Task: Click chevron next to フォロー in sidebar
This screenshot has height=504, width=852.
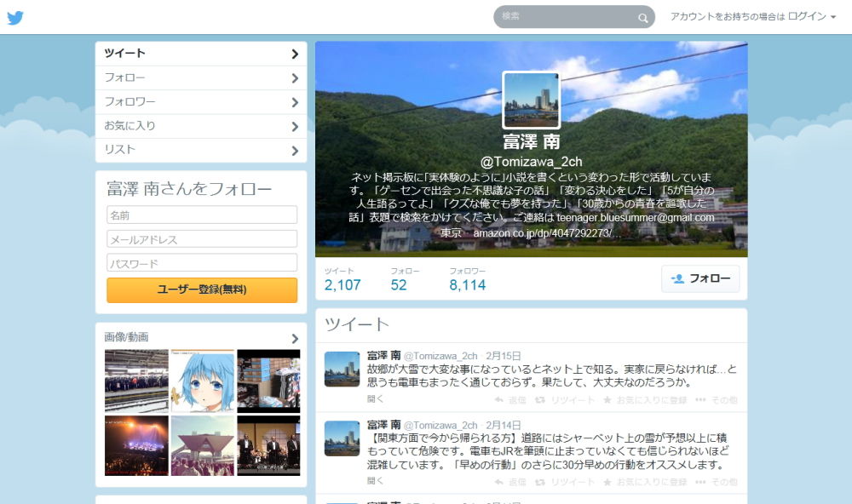Action: click(295, 78)
